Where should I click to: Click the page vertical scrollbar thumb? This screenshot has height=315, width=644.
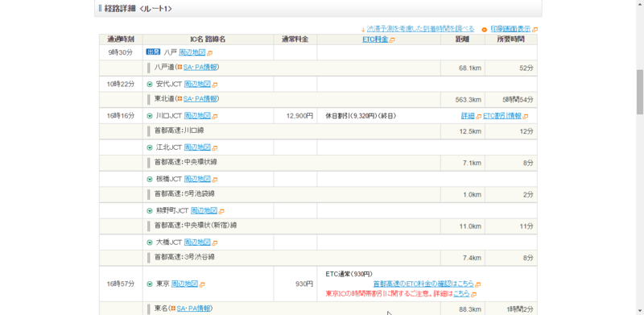[640, 92]
